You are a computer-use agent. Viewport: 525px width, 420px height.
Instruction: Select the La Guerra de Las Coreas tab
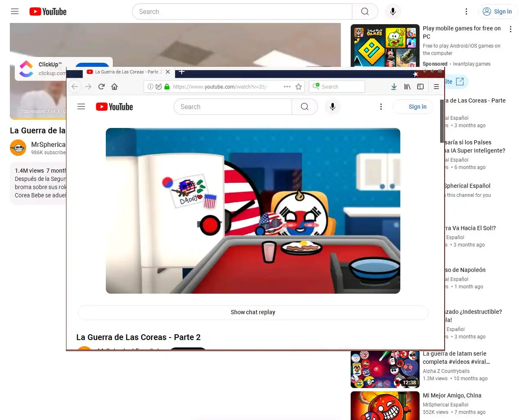(129, 72)
